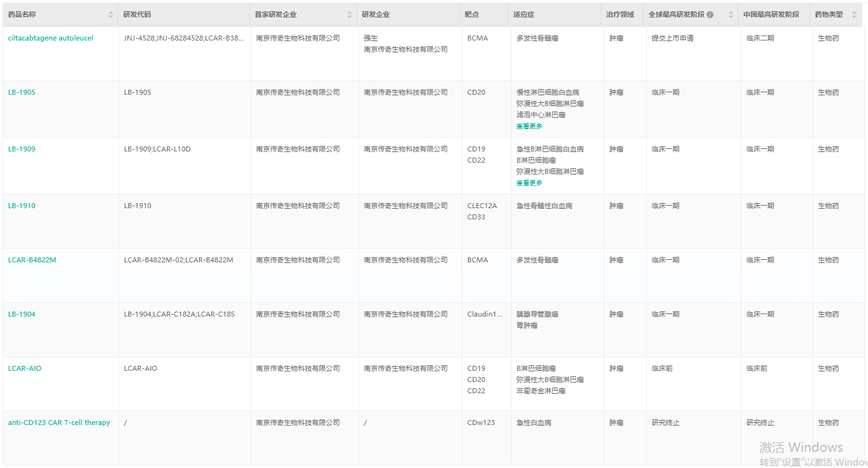
Task: Sort by 药物类型 using its sort arrows
Action: 856,14
